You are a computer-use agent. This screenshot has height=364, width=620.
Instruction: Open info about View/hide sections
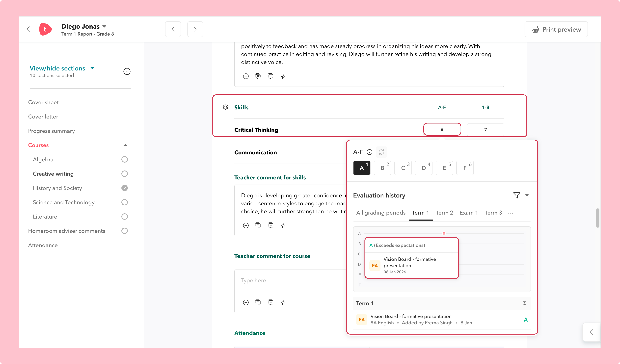tap(127, 72)
